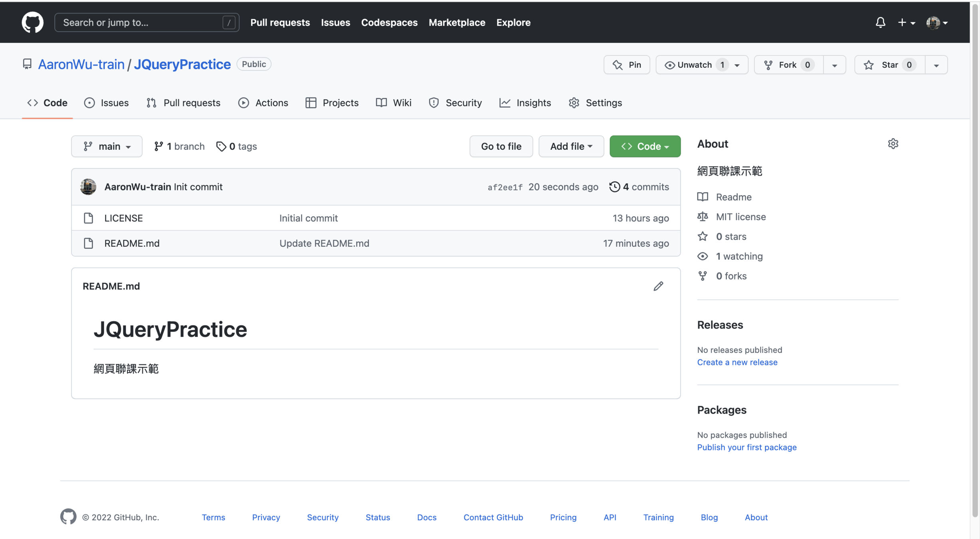Image resolution: width=980 pixels, height=539 pixels.
Task: Star the repository
Action: click(889, 65)
